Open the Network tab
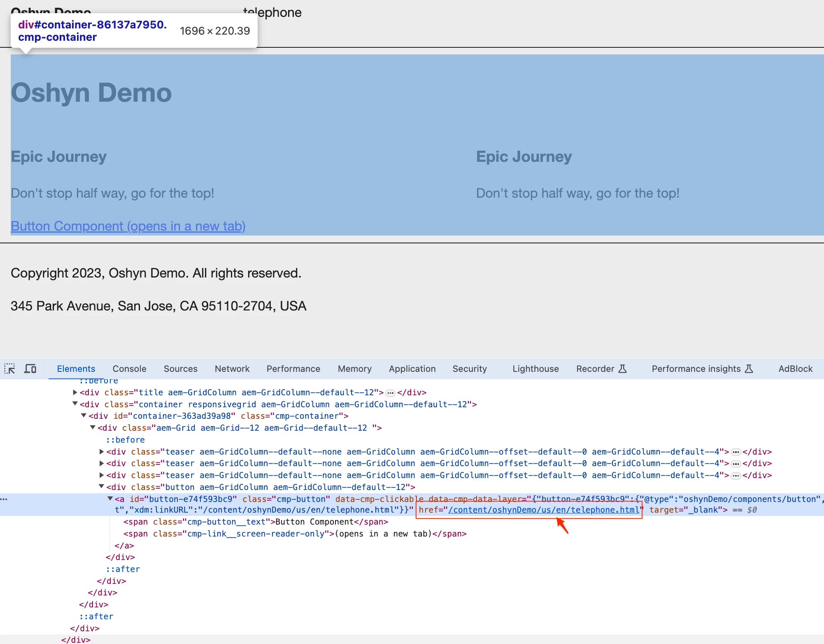Image resolution: width=824 pixels, height=644 pixels. pyautogui.click(x=232, y=369)
